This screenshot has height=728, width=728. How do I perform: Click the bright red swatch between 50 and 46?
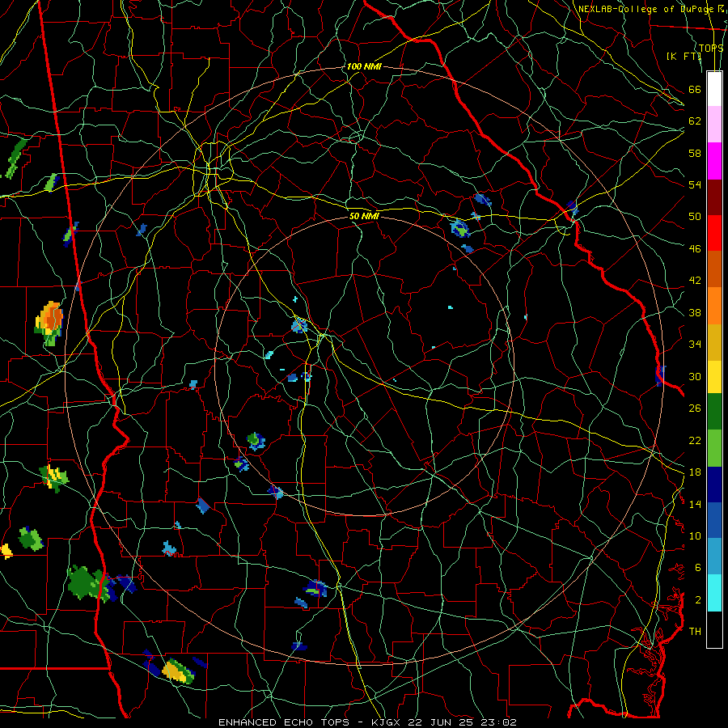click(x=714, y=233)
